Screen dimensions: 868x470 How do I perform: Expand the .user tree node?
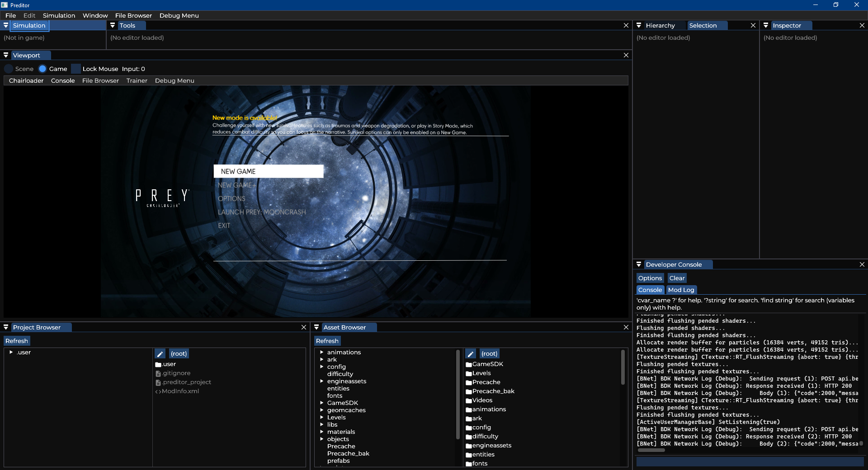(11, 352)
